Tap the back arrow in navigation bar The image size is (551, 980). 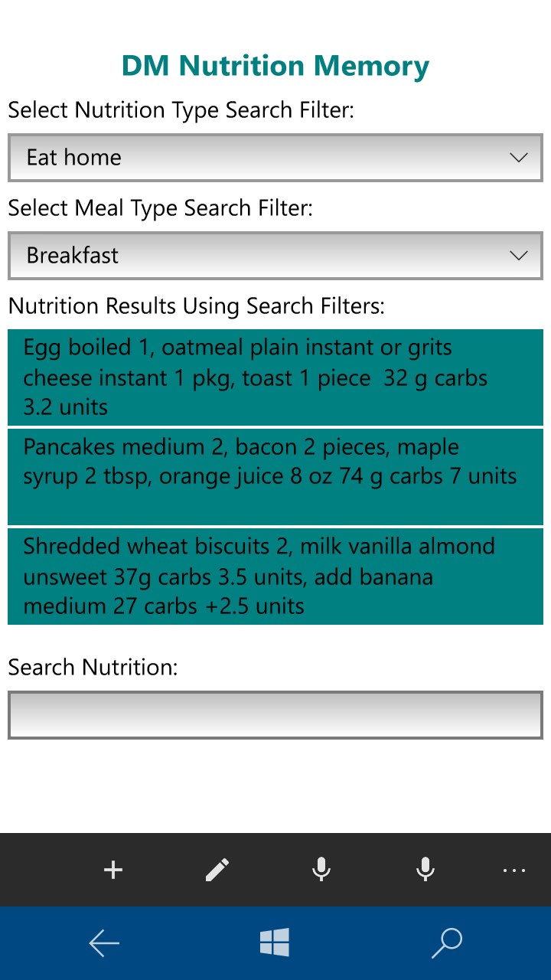click(104, 943)
